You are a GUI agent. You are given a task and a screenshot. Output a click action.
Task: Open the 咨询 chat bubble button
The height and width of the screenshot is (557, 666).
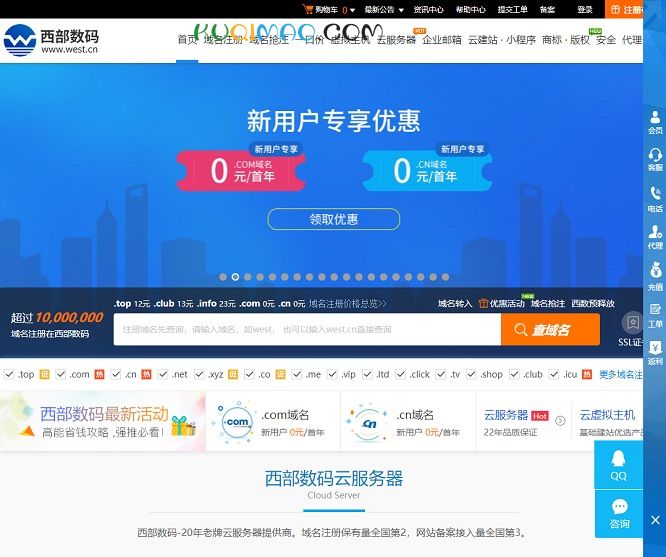tap(619, 514)
